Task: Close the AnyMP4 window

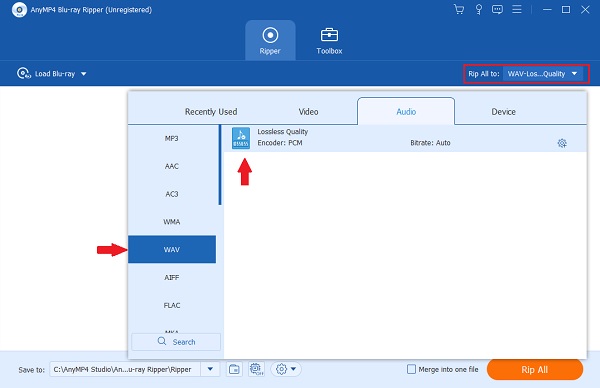Action: pos(585,10)
